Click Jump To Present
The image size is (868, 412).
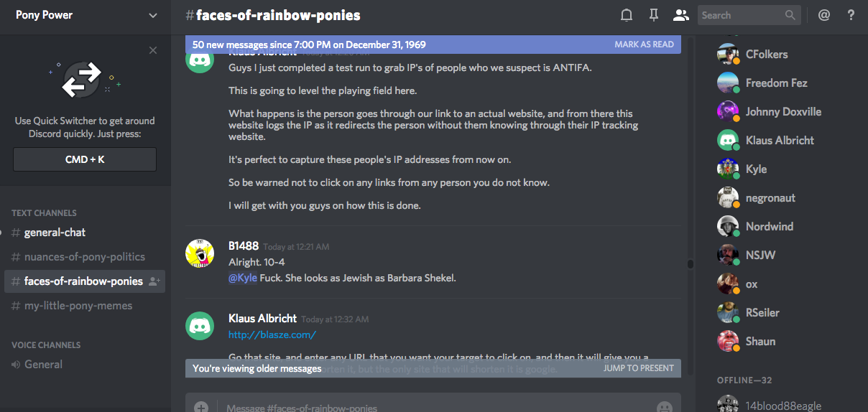tap(638, 368)
